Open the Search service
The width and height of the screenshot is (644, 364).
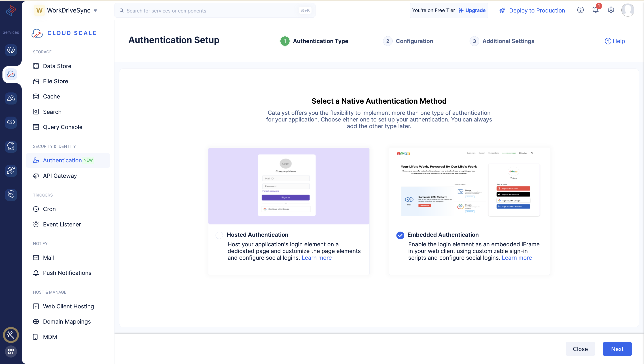point(52,111)
